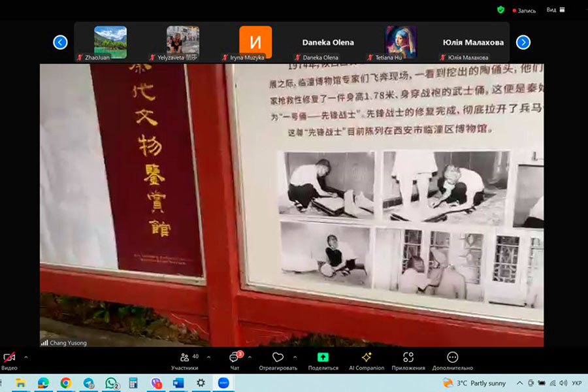
Task: Click the green encryption shield icon
Action: (x=500, y=10)
